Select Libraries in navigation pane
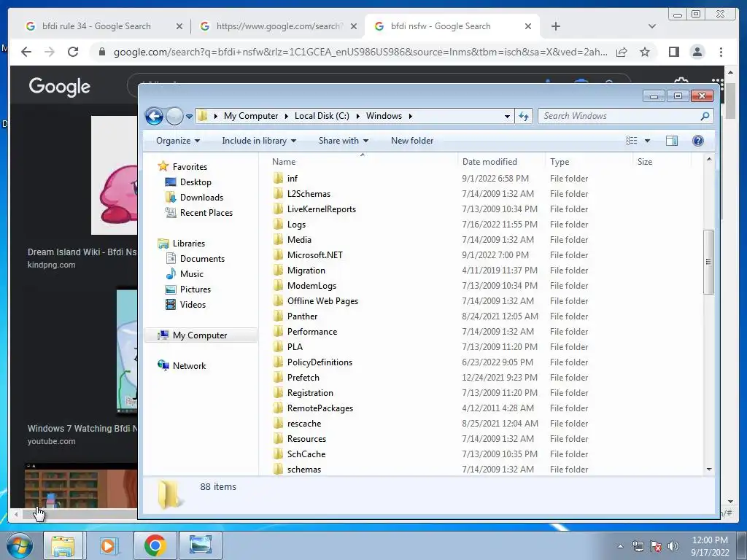The height and width of the screenshot is (560, 747). [x=189, y=244]
